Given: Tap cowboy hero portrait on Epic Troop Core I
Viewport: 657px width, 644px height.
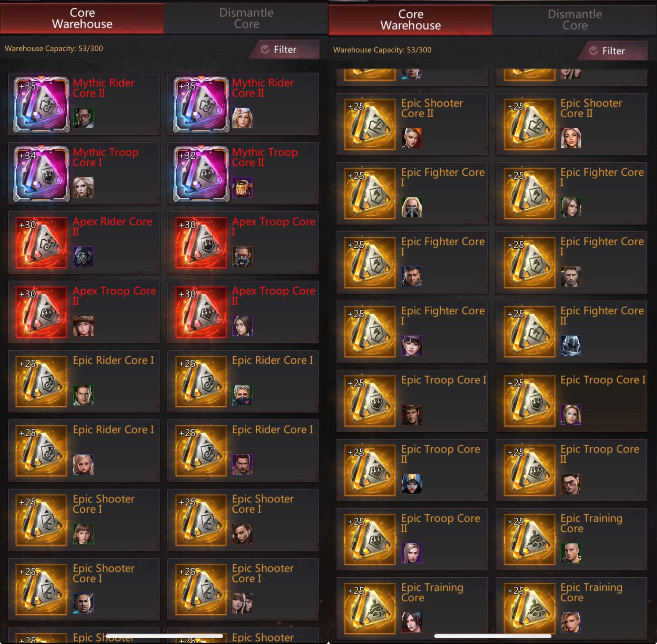Looking at the screenshot, I should tap(412, 415).
